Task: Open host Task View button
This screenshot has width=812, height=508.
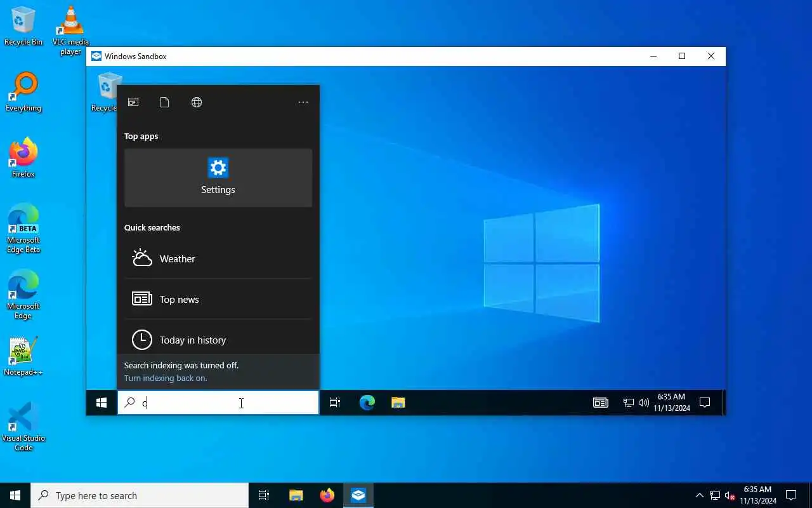Action: 264,495
